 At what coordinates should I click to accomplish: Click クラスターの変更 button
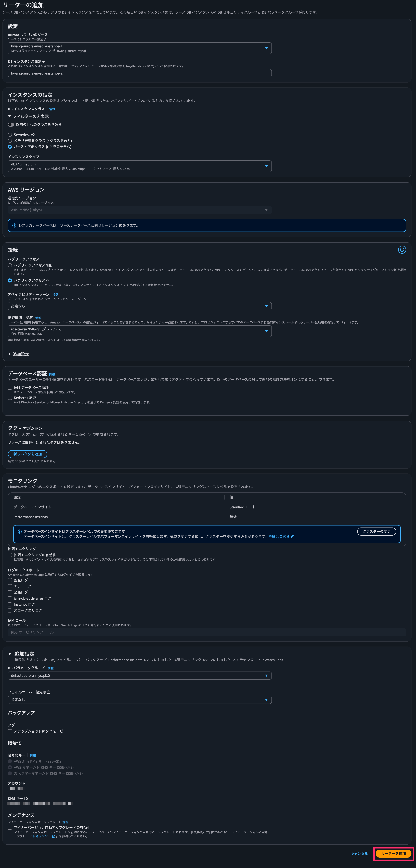[x=376, y=531]
